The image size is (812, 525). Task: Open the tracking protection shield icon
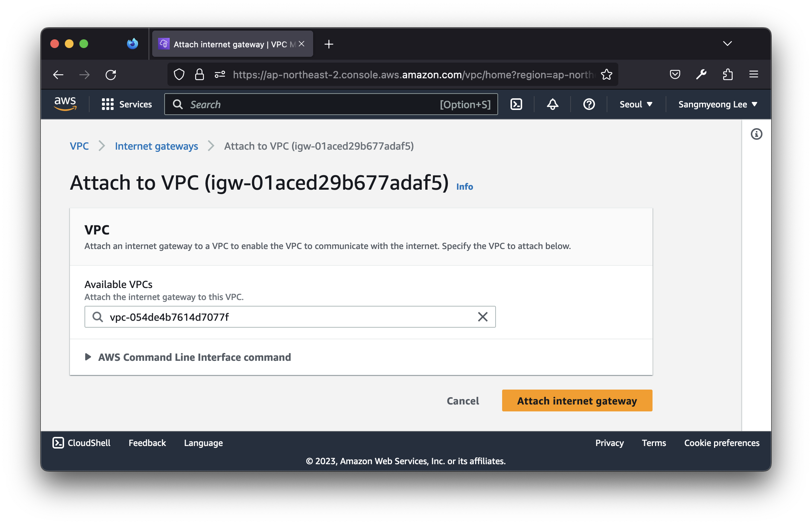179,75
